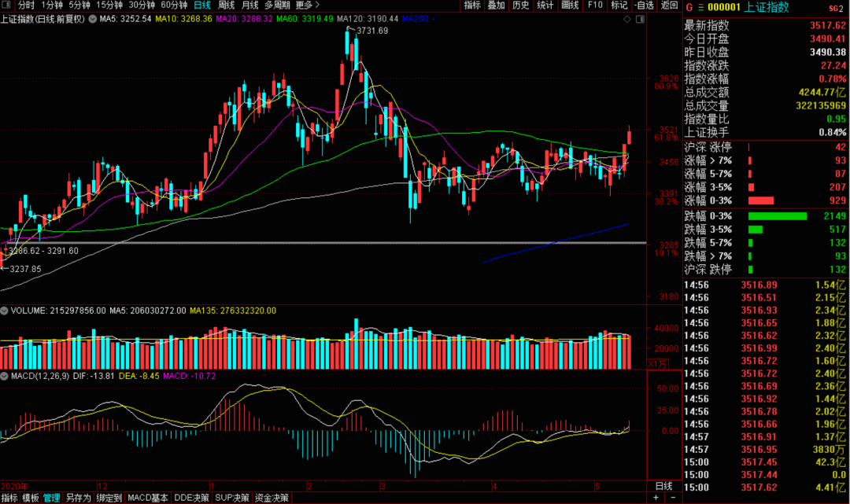Select the 60分钟 period tab
The image size is (850, 504).
pos(174,5)
